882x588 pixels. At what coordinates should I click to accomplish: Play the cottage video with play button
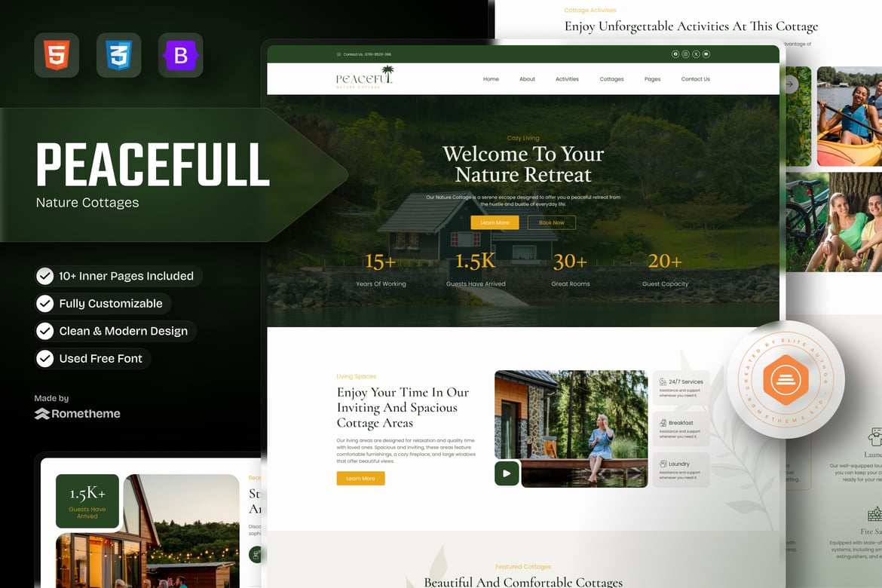[507, 473]
